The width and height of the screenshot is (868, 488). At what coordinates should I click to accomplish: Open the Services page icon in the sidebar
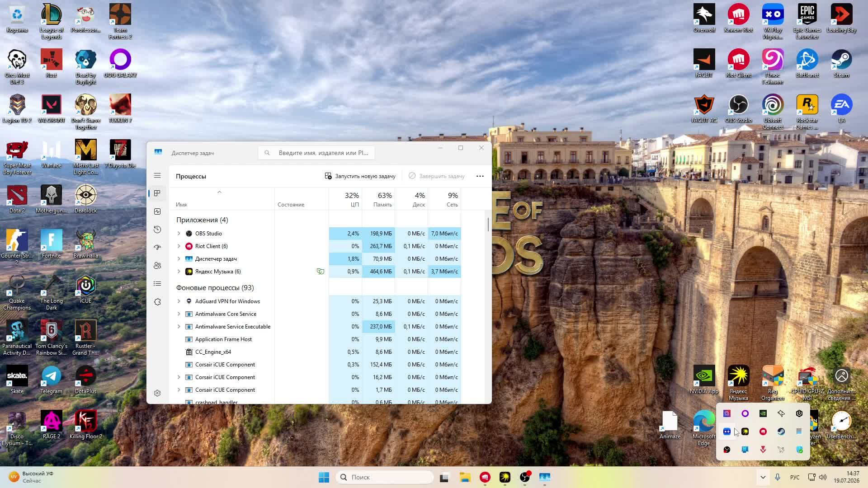click(157, 302)
